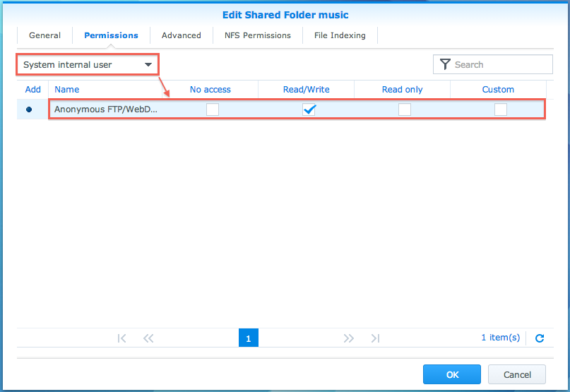Viewport: 570px width, 392px height.
Task: Click the Add bullet for Anonymous FTP/WebDAV
Action: (29, 109)
